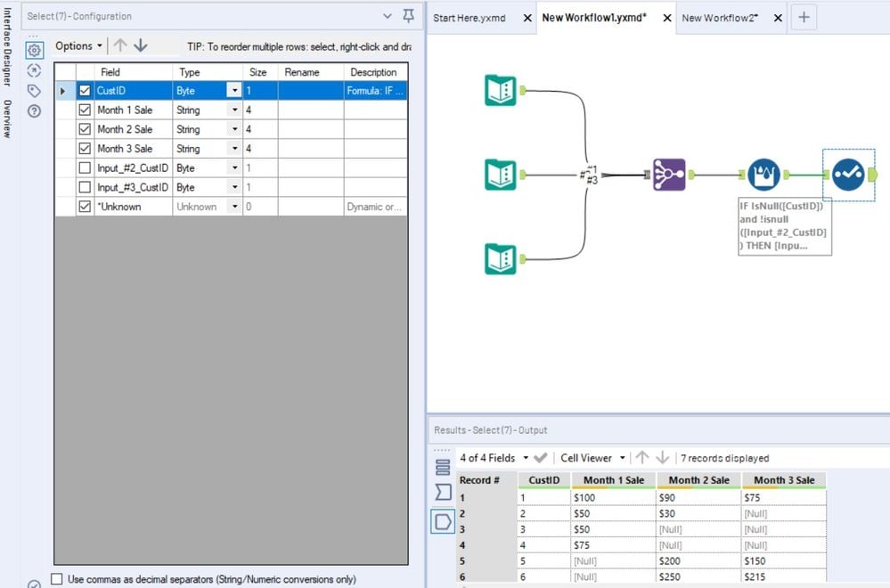Select the middle Input Data book tool
This screenshot has width=890, height=588.
tap(500, 175)
